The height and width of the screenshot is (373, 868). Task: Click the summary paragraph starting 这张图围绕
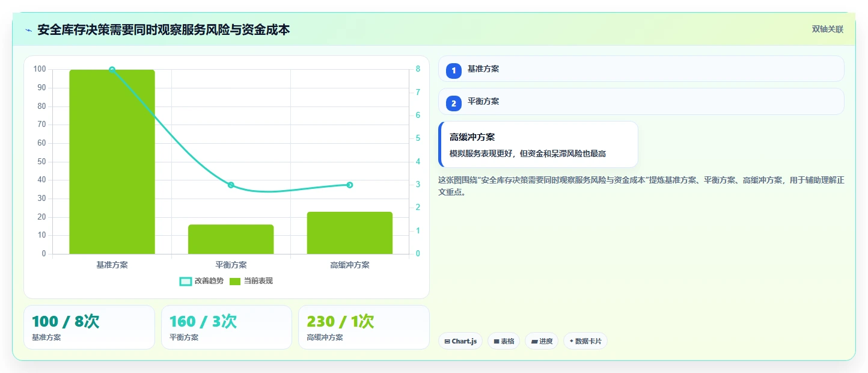[641, 186]
